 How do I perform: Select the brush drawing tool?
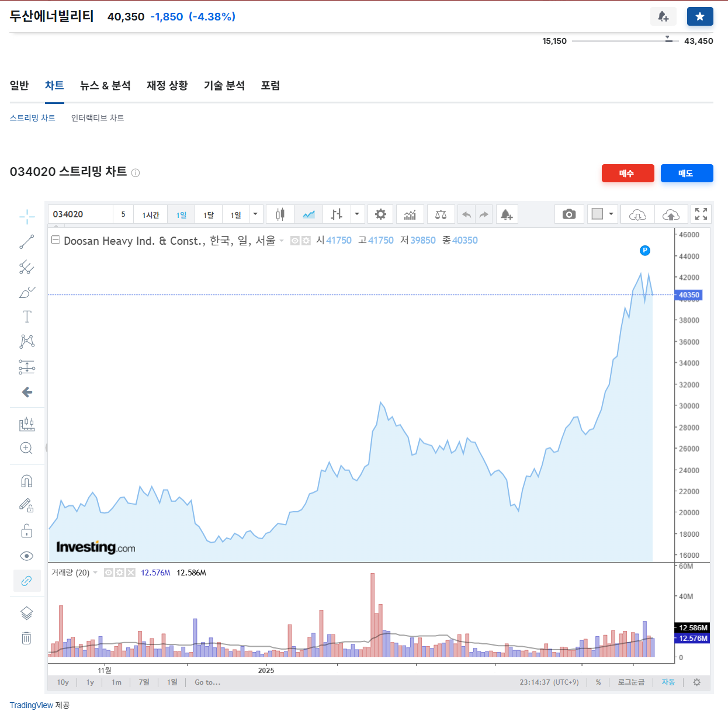[26, 292]
